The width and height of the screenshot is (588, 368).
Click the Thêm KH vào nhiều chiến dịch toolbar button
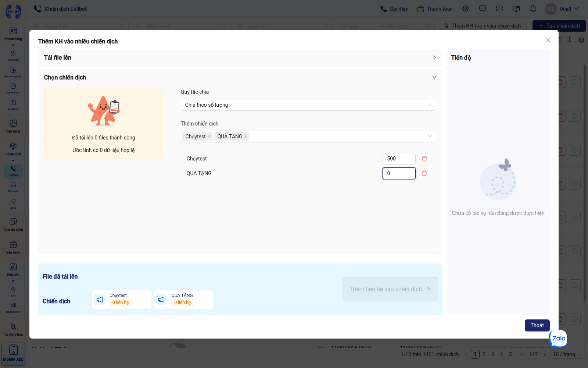click(482, 26)
